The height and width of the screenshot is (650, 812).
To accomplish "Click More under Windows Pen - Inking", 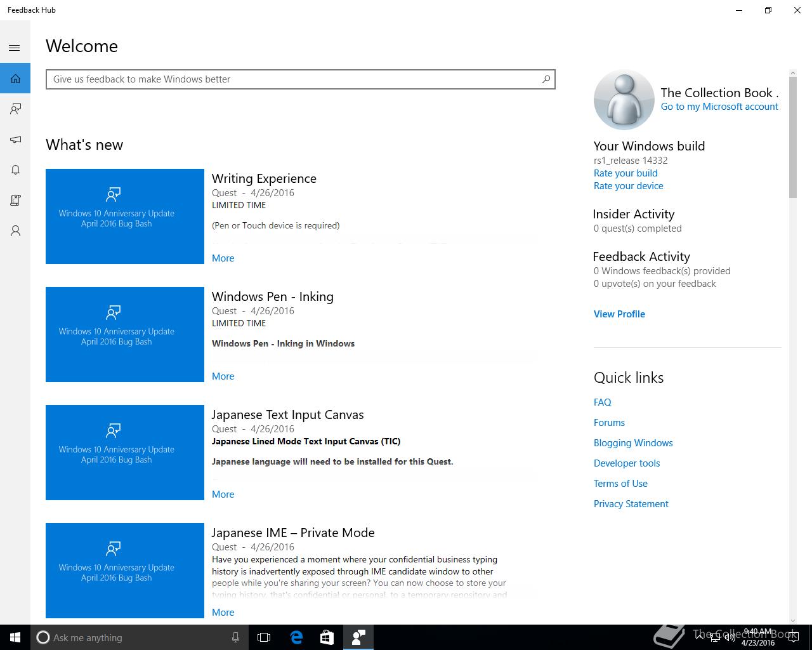I will point(223,376).
